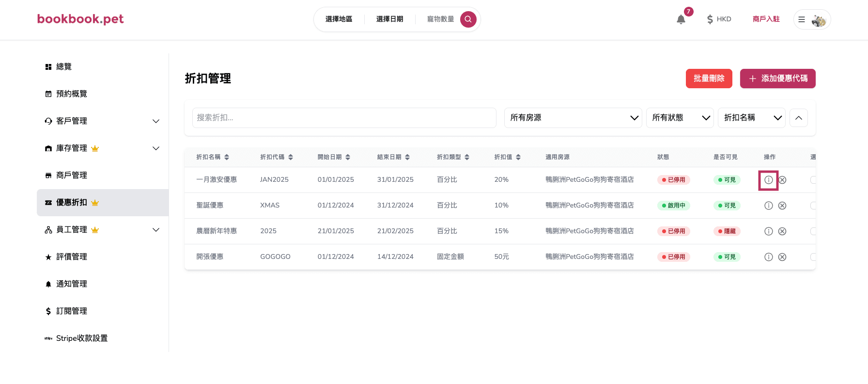Open 預約概覽 in sidebar
Viewport: 868px width, 384px height.
103,94
